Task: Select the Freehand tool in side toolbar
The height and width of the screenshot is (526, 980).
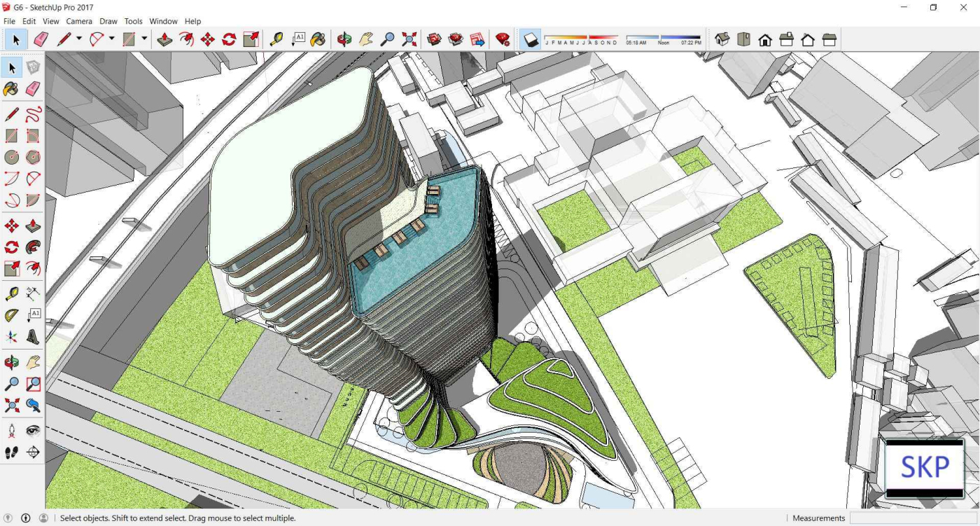Action: tap(33, 114)
